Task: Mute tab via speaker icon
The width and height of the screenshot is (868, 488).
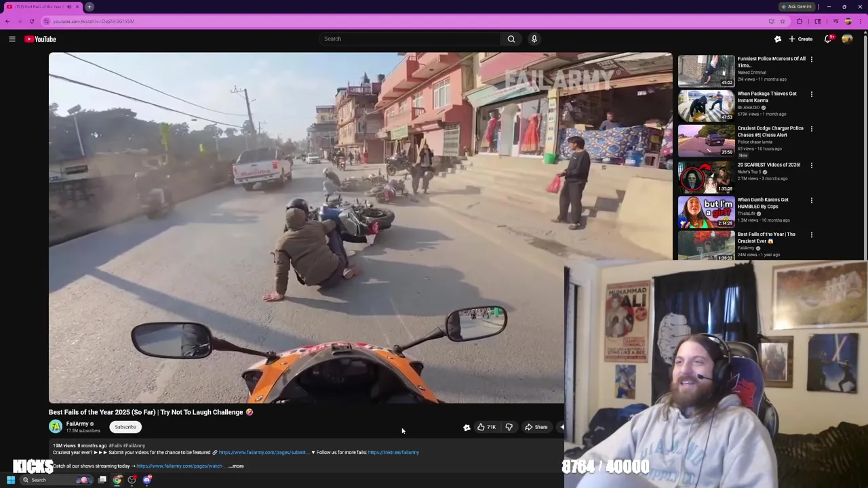Action: [x=68, y=7]
